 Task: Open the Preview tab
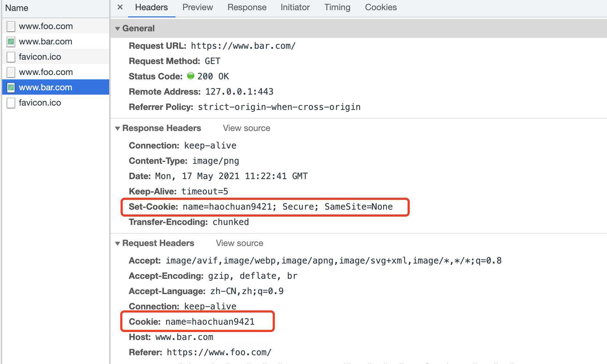coord(198,7)
